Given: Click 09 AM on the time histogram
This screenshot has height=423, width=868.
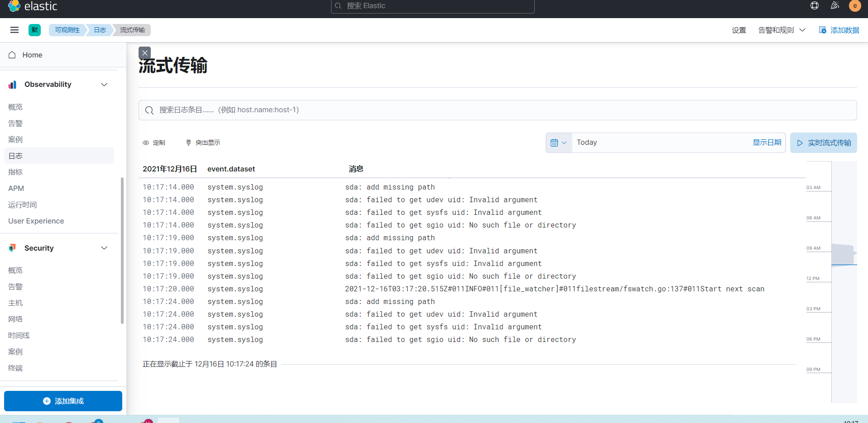Looking at the screenshot, I should click(813, 248).
